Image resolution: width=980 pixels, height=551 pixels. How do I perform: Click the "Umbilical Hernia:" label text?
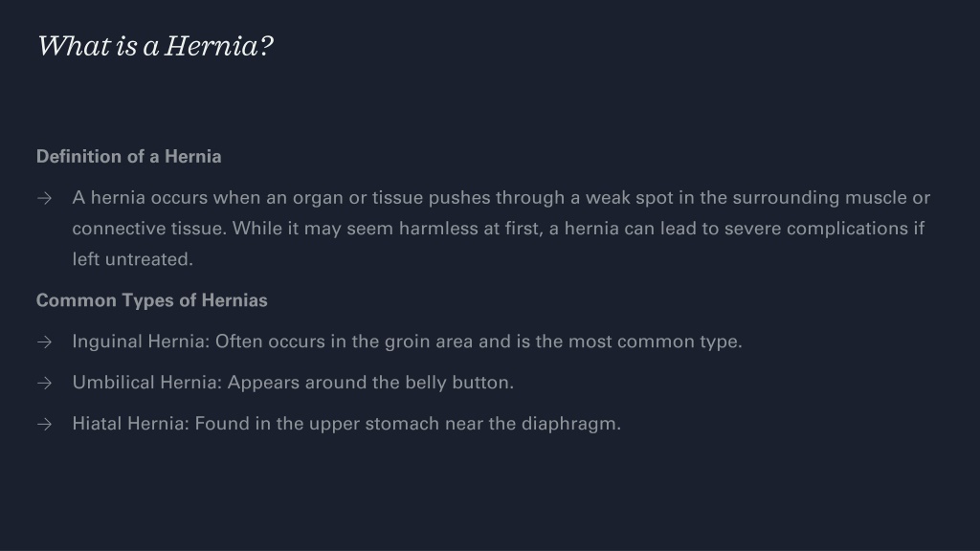click(x=147, y=383)
